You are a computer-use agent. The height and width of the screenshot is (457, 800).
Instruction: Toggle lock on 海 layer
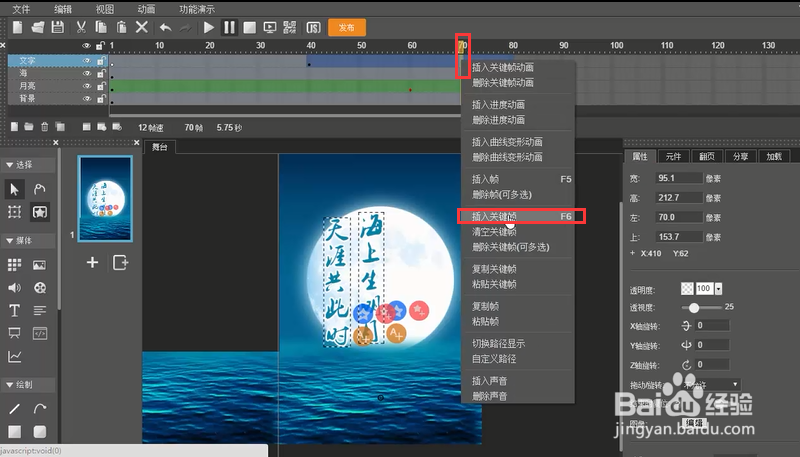(101, 73)
